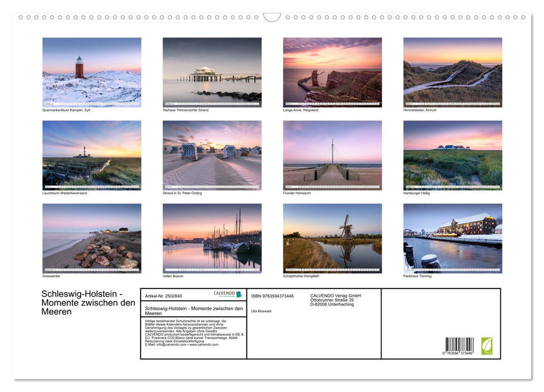544x392 pixels.
Task: Click 'ISBN 9783594373446' text
Action: click(x=272, y=296)
